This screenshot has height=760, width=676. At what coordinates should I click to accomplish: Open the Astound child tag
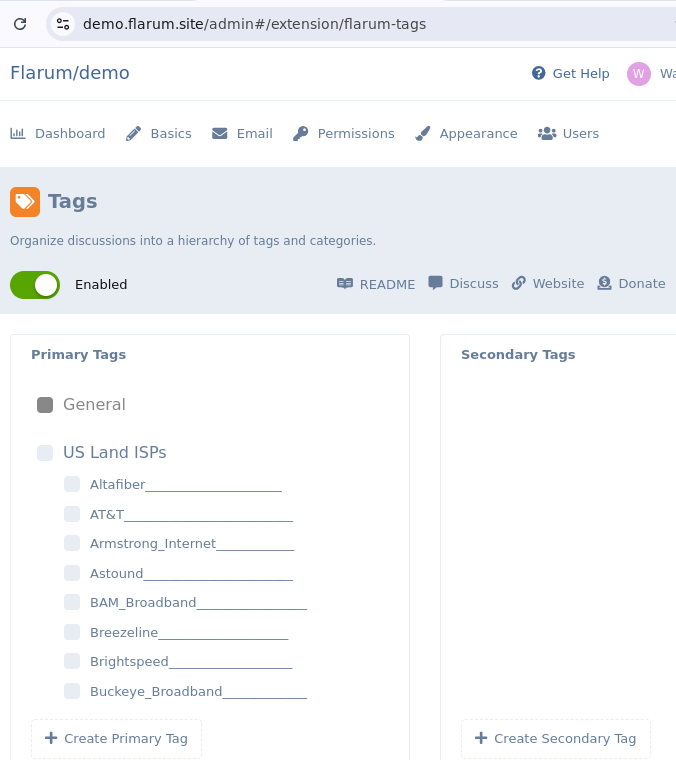[x=191, y=574]
